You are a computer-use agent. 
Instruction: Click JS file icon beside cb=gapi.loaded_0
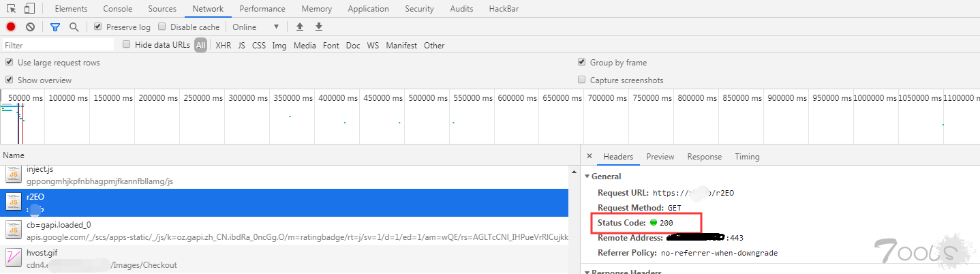point(14,230)
